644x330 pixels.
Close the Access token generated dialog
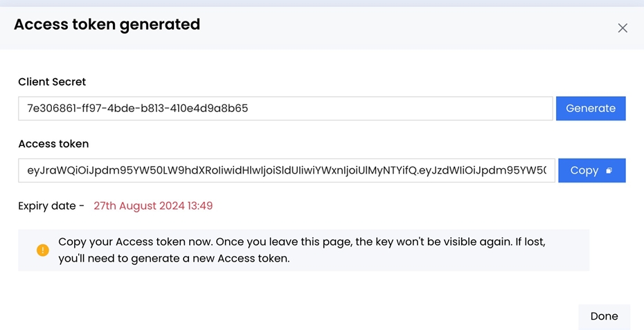[x=623, y=28]
